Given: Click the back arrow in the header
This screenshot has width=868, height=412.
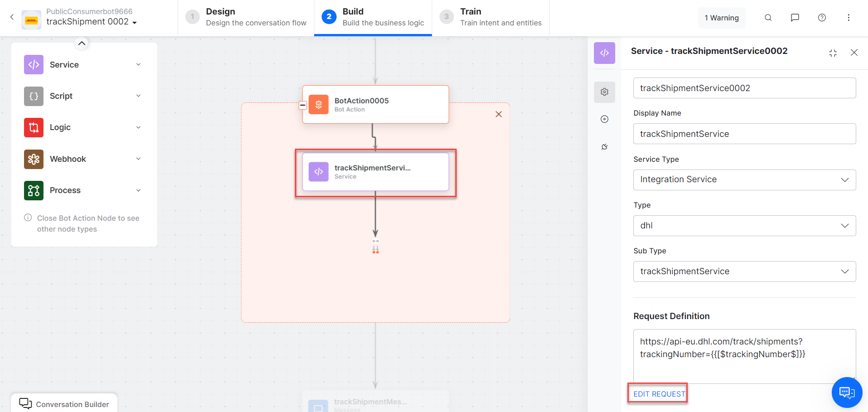Looking at the screenshot, I should [12, 17].
